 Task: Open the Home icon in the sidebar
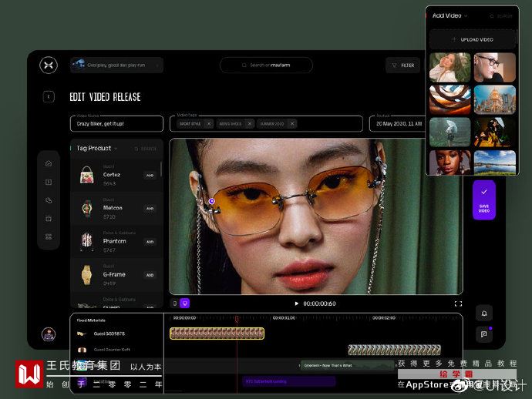click(x=49, y=164)
